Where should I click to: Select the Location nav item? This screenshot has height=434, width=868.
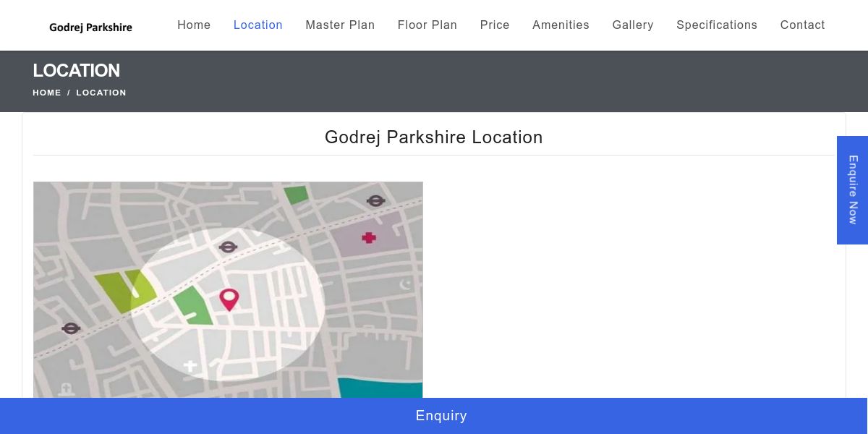pyautogui.click(x=258, y=25)
